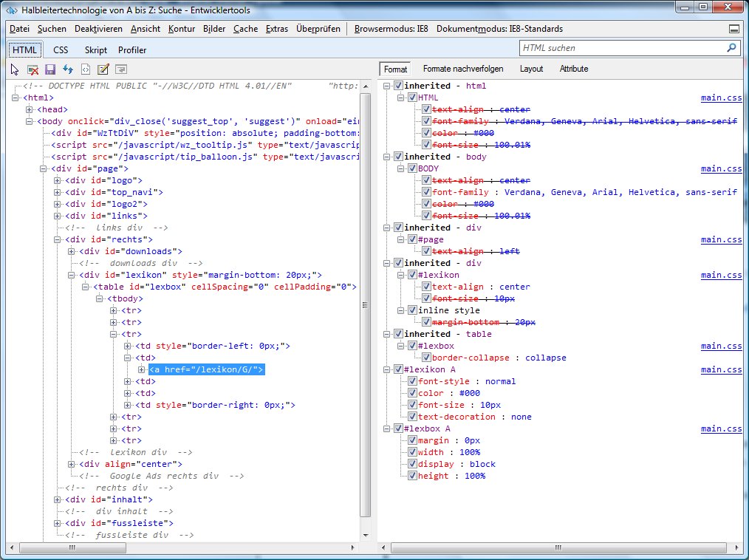Toggle edit mode with the pencil icon
Screen dimensions: 749x560
click(103, 69)
